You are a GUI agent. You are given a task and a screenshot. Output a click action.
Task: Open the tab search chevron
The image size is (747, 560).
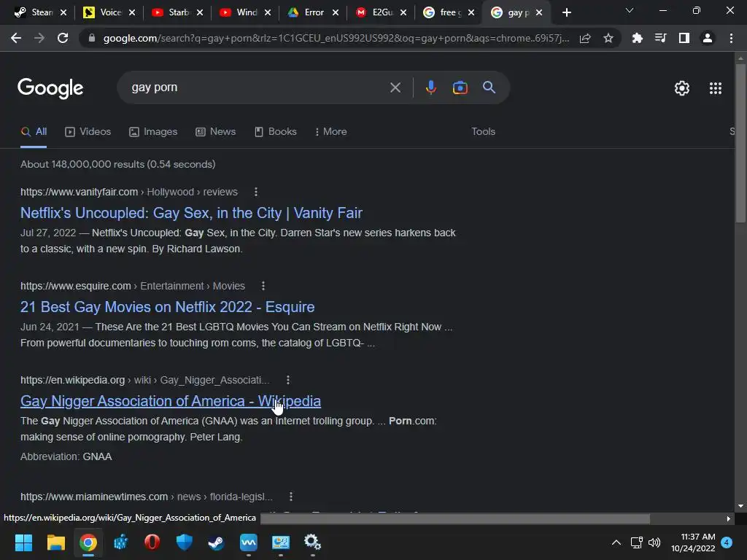click(x=630, y=10)
